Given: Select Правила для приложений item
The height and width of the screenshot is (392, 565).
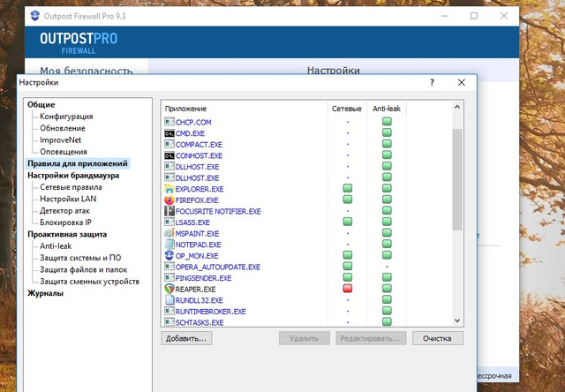Looking at the screenshot, I should pyautogui.click(x=78, y=163).
